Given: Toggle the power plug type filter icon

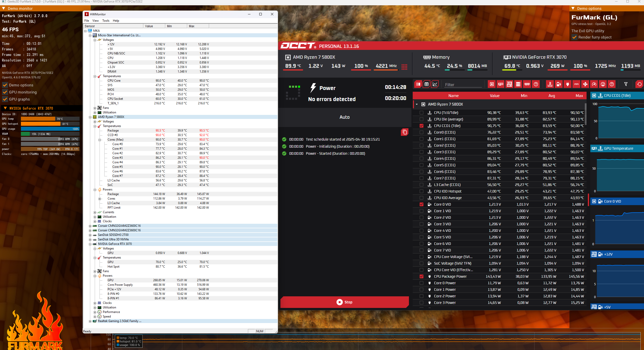Looking at the screenshot, I should (568, 84).
